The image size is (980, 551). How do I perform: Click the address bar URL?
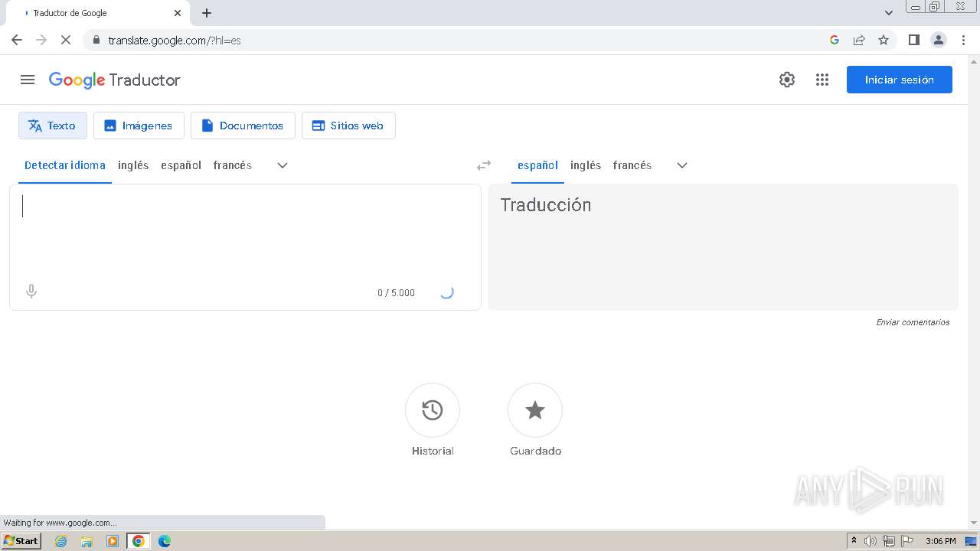pyautogui.click(x=175, y=41)
